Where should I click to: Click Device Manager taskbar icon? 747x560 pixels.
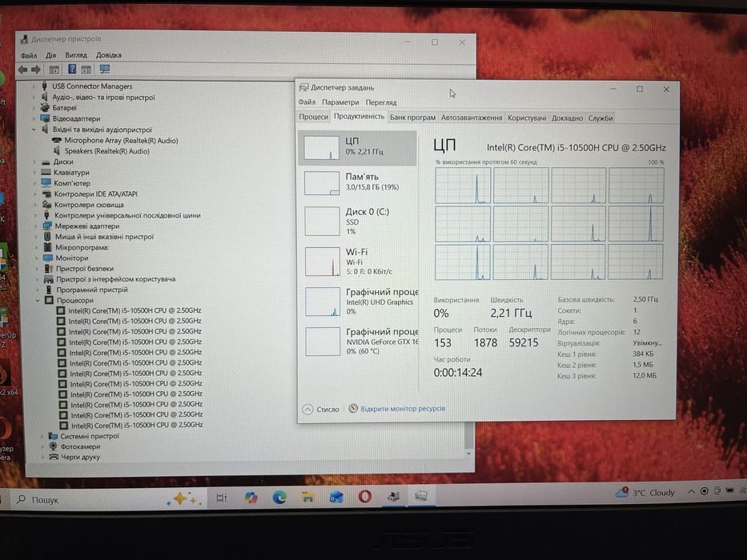click(x=393, y=497)
